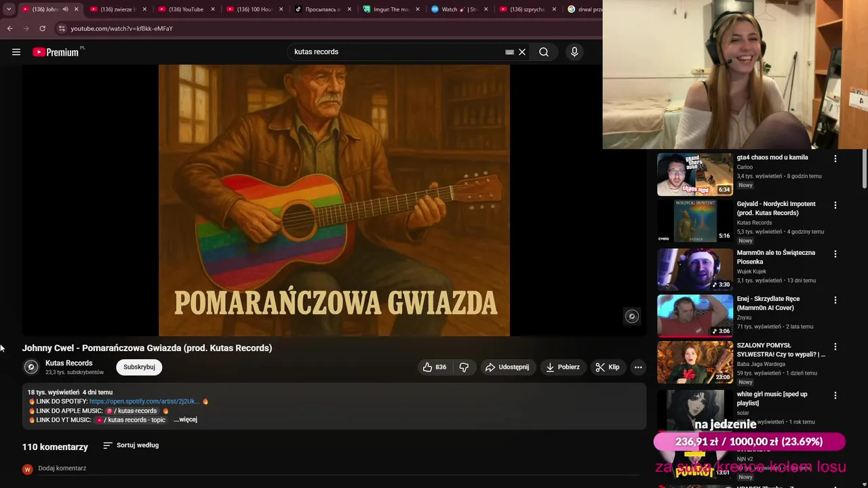Click the video player showing Pomarańczowa Gwiazda

point(334,200)
